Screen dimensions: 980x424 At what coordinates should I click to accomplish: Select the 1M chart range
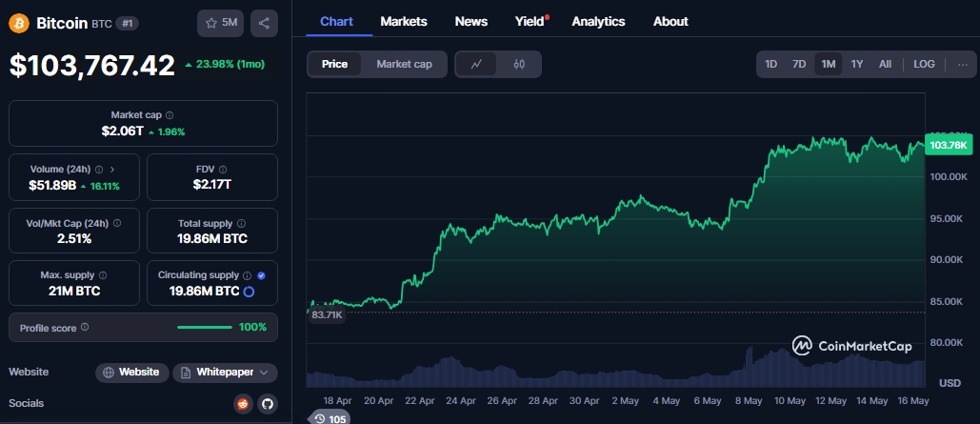(x=829, y=64)
